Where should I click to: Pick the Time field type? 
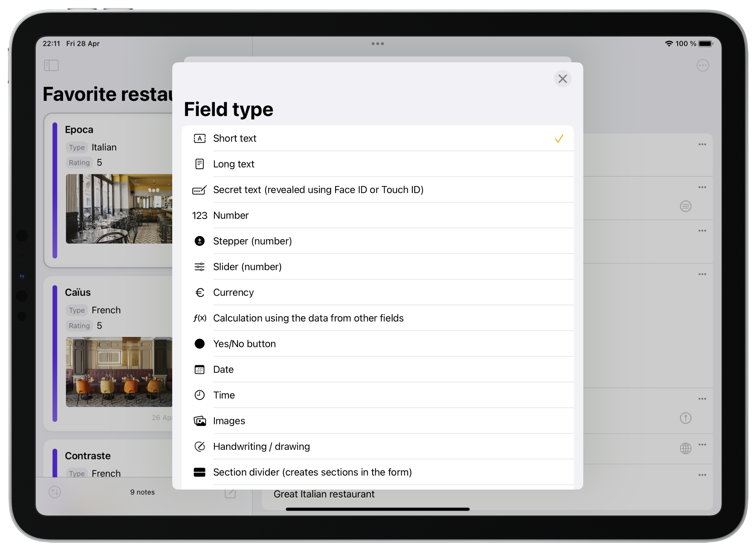click(377, 395)
